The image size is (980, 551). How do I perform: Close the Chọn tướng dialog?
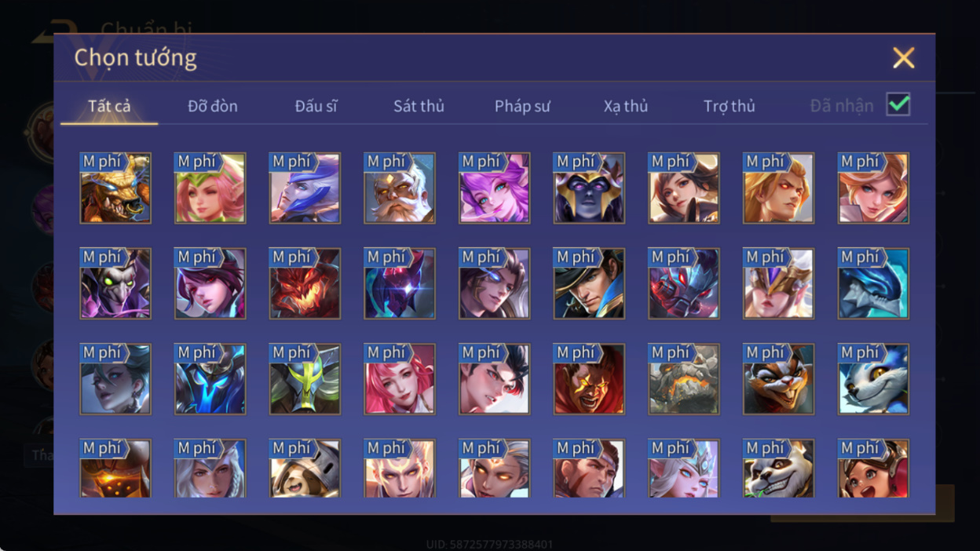click(x=904, y=58)
